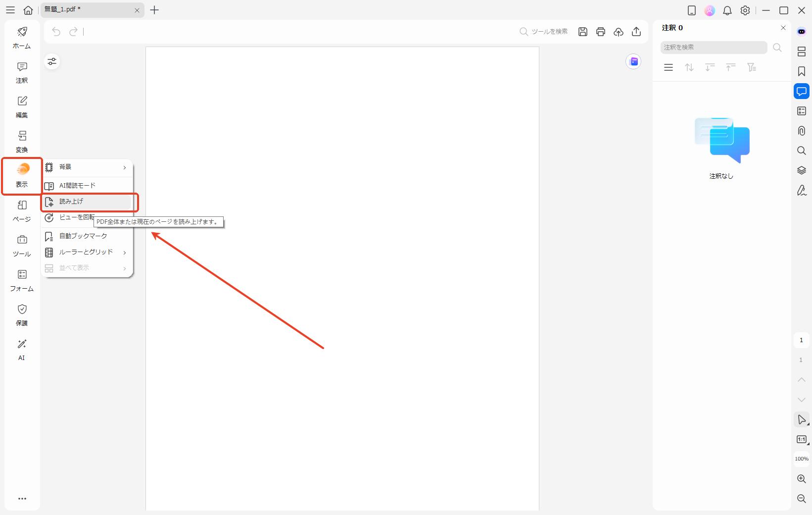Open the 注釈 sidebar tool

22,72
